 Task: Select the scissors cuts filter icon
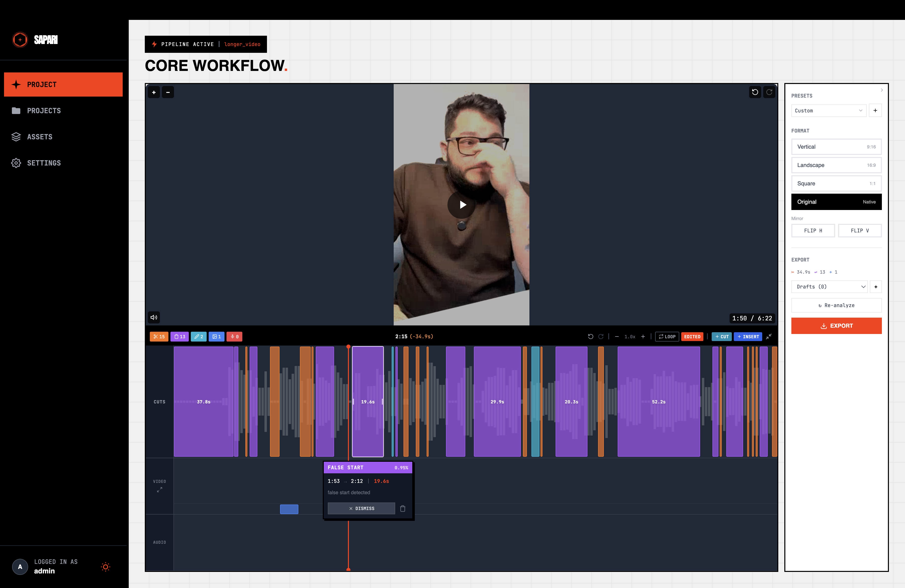159,337
